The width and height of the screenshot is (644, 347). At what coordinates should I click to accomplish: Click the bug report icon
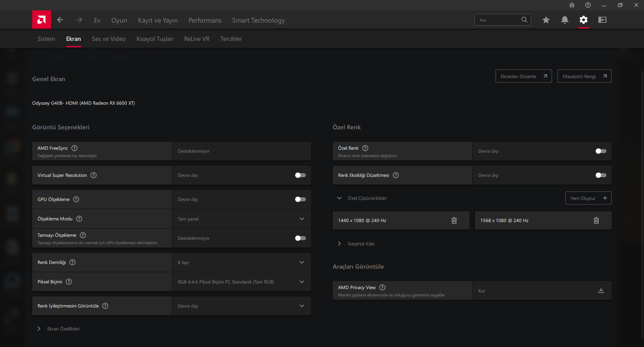point(572,5)
